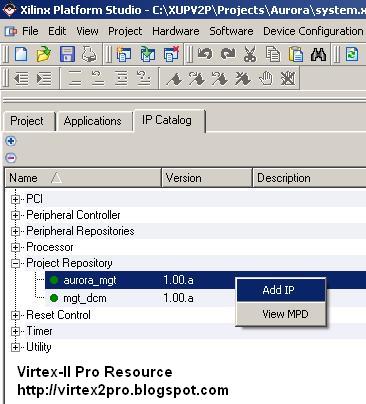Click the Open folder toolbar icon

[44, 54]
